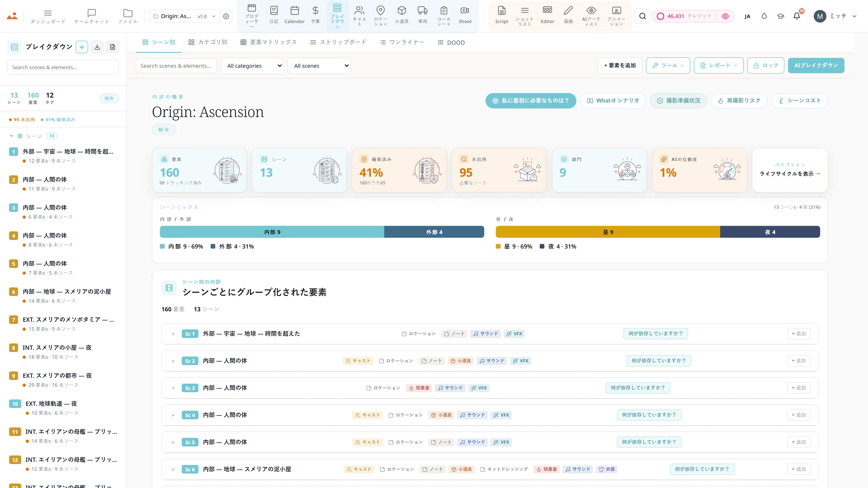Click the 夜 4 bar segment
The width and height of the screenshot is (868, 488).
point(770,232)
